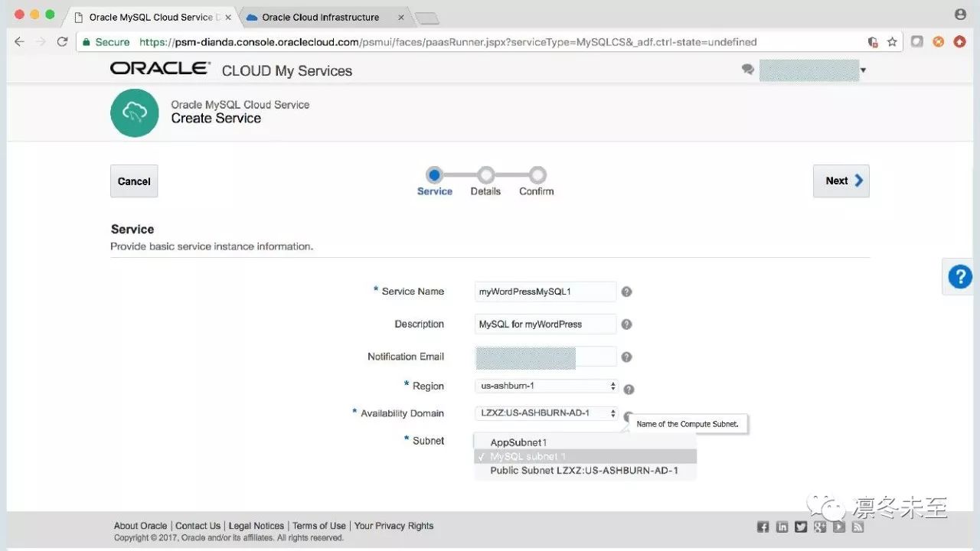Image resolution: width=980 pixels, height=551 pixels.
Task: Open the Chrome profile avatar icon
Action: pos(960,15)
